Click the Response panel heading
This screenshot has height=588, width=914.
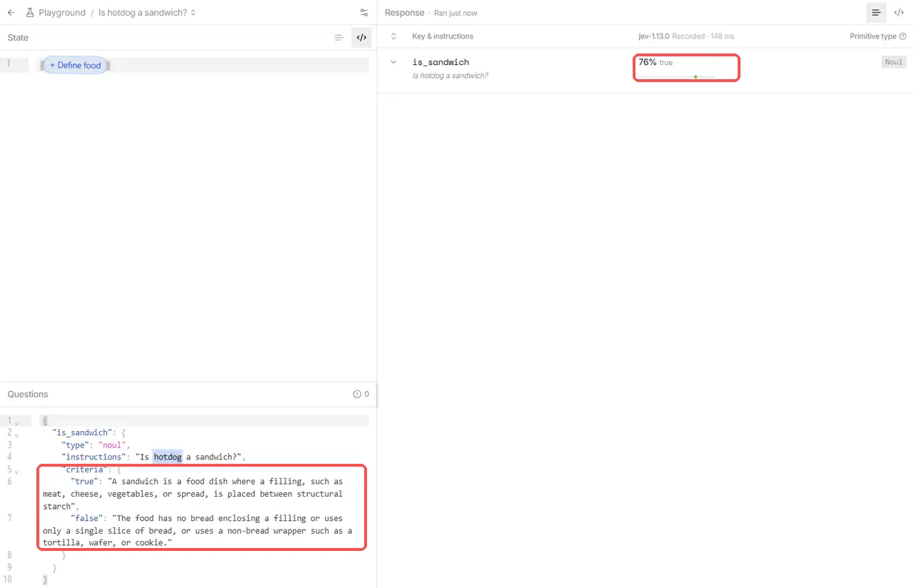(404, 13)
